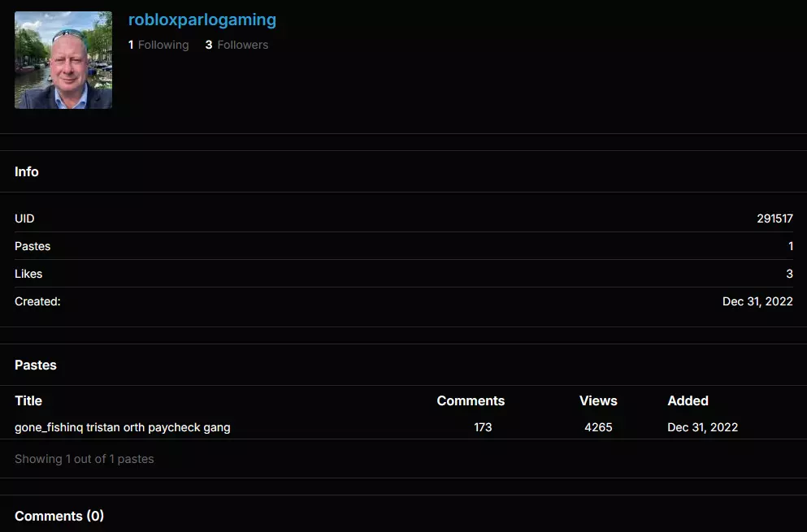This screenshot has width=807, height=532.
Task: Click the Created: label in Info
Action: (37, 301)
